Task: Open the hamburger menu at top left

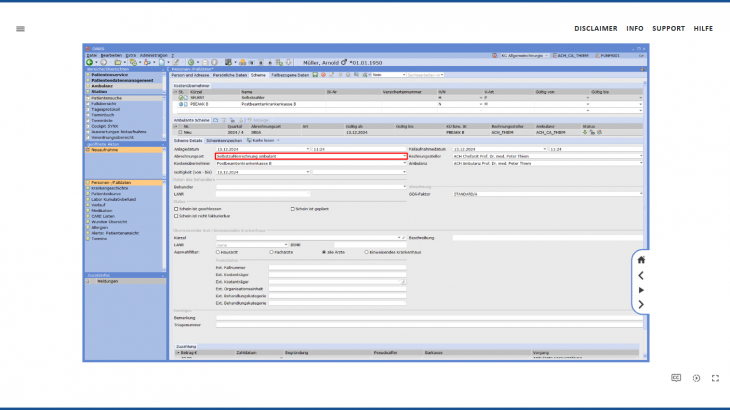Action: (20, 28)
